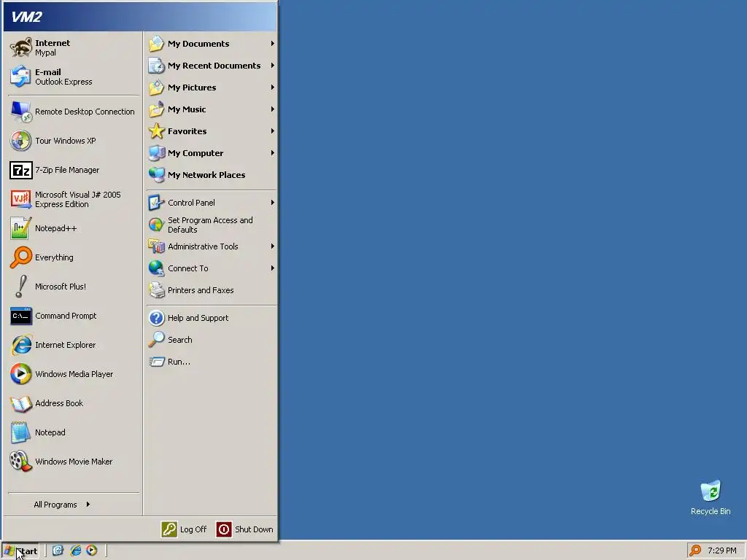
Task: Open Address Book icon
Action: (x=21, y=403)
